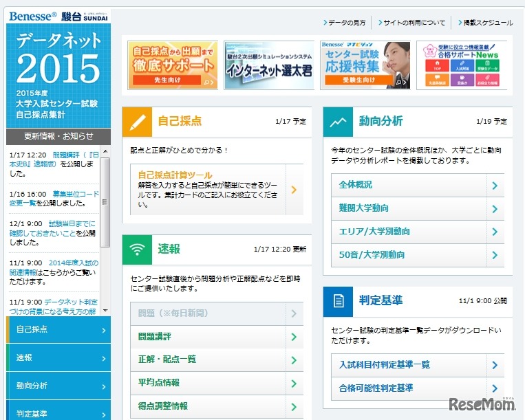Click the Benesse logo
This screenshot has height=420, width=525.
(33, 16)
